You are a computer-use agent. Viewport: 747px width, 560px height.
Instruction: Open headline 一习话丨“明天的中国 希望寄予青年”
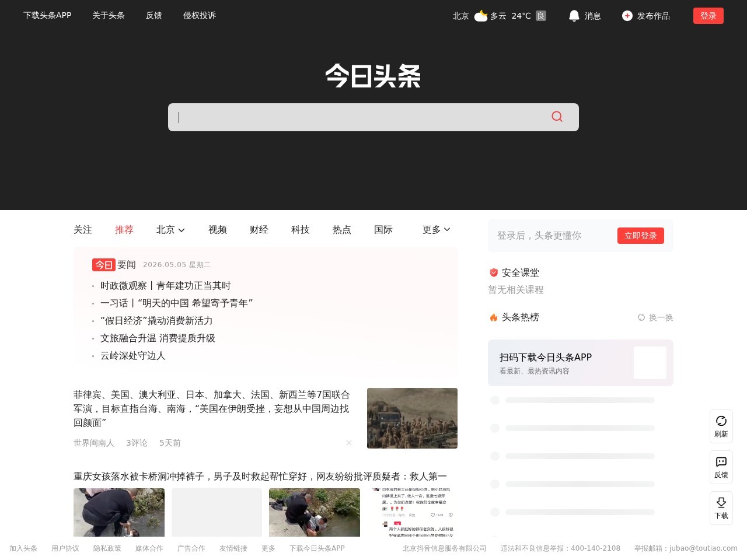click(177, 303)
